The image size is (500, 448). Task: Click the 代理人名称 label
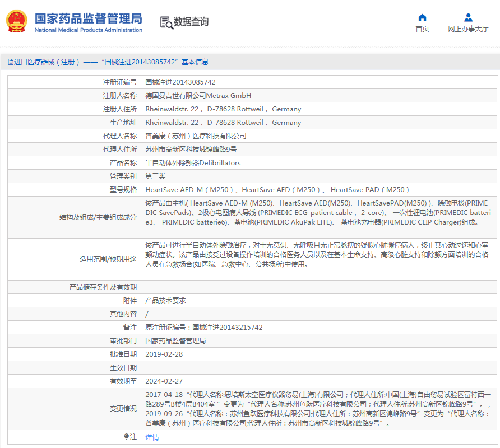120,136
